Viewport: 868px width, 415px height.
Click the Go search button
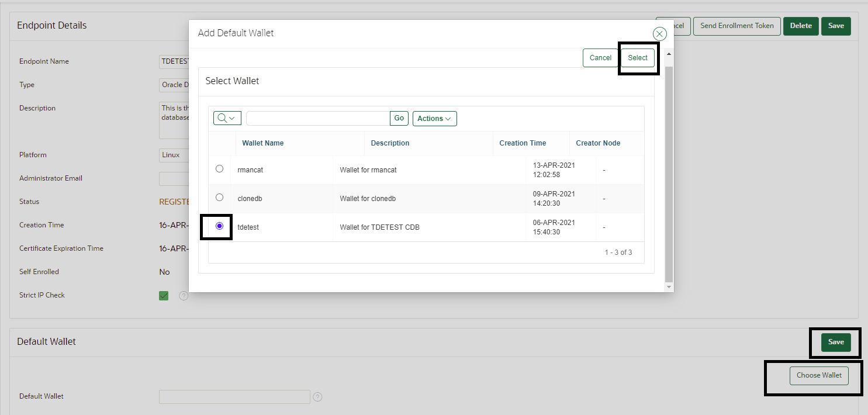(x=399, y=117)
